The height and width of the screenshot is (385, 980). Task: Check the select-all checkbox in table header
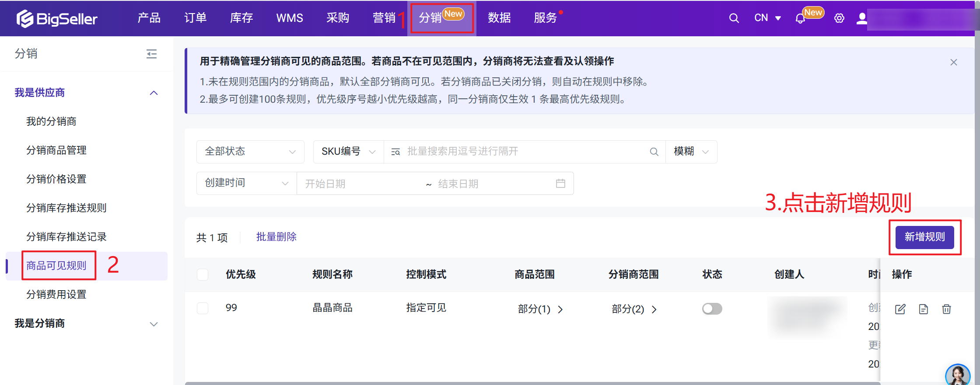tap(203, 274)
